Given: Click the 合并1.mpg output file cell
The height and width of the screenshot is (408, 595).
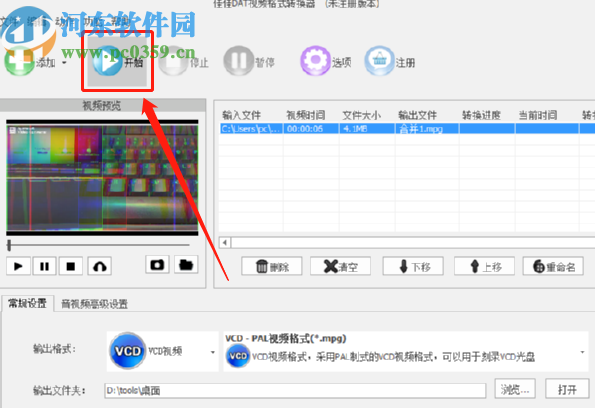Looking at the screenshot, I should click(x=427, y=129).
